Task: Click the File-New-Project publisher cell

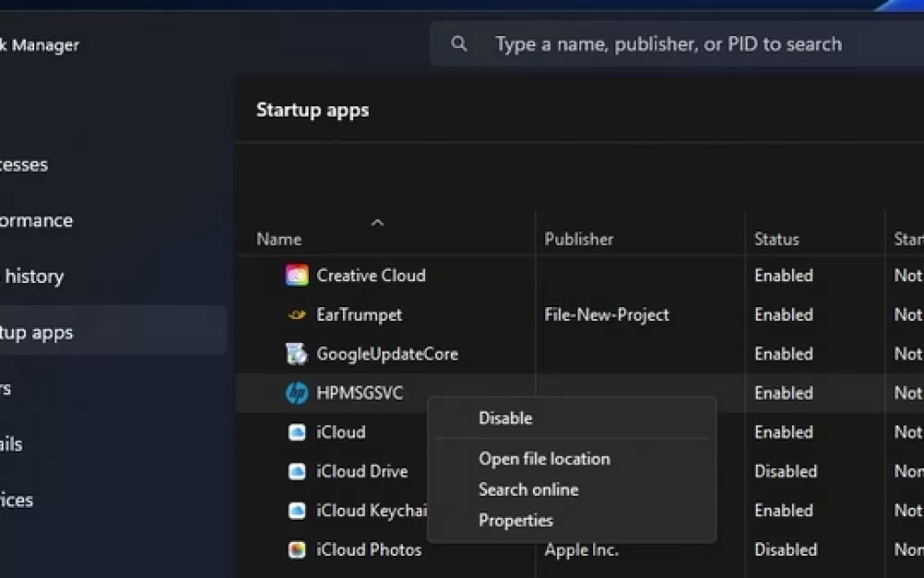Action: 606,315
